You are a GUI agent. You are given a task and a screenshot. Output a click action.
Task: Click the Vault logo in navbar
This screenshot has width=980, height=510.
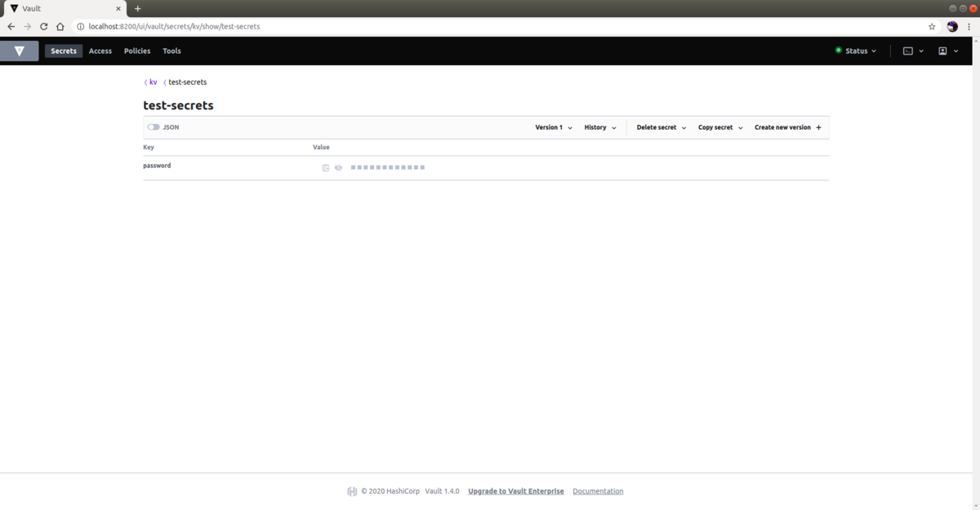click(19, 51)
